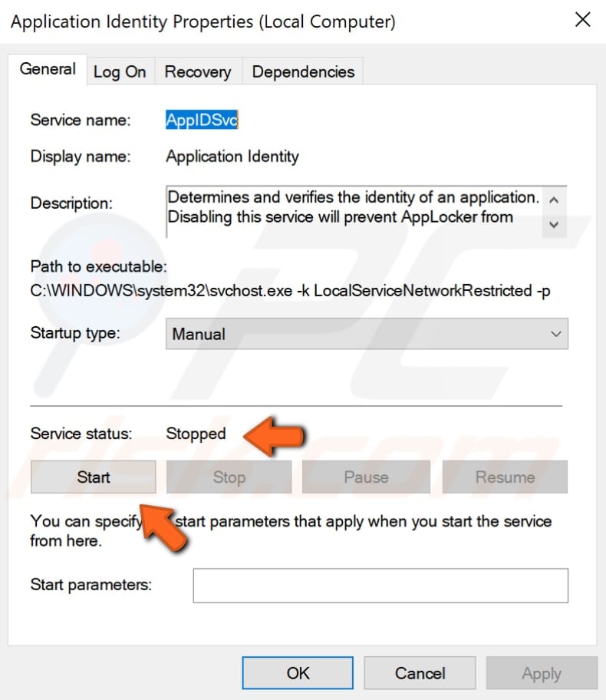This screenshot has width=606, height=700.
Task: Click the Description scrollbar
Action: [554, 211]
